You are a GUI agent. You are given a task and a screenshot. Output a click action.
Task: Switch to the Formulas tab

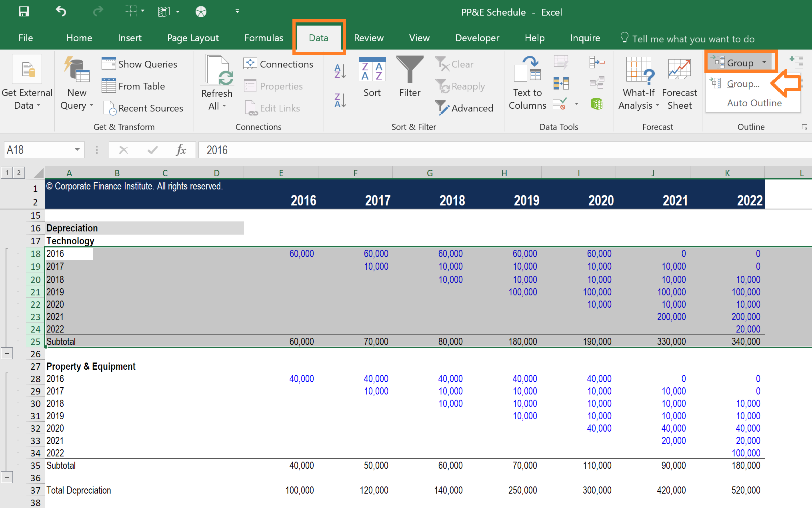263,38
